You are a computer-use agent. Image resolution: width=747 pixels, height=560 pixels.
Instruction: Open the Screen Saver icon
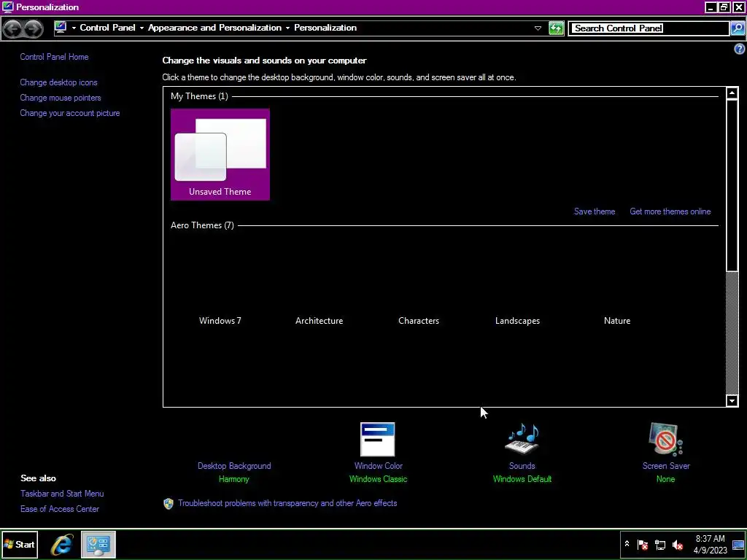tap(666, 439)
